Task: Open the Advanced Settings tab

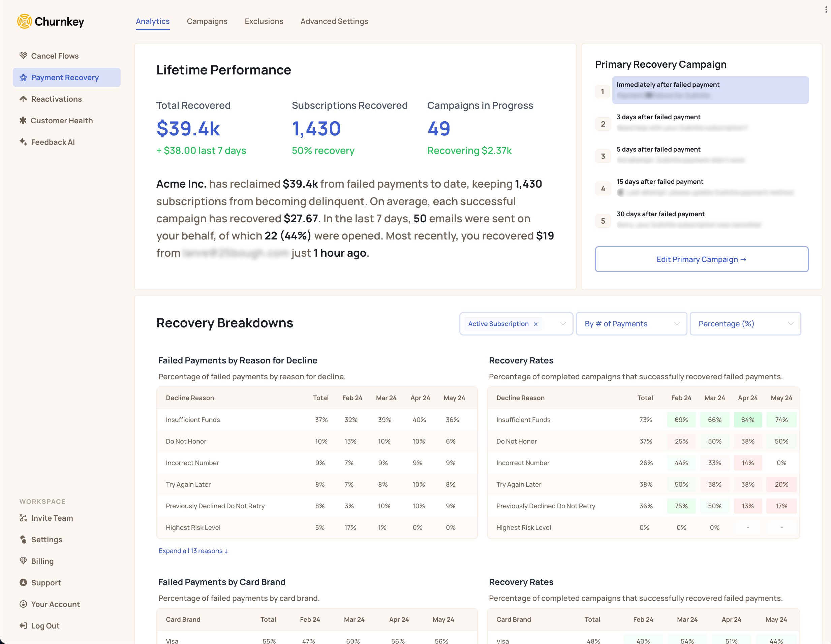Action: click(x=334, y=21)
